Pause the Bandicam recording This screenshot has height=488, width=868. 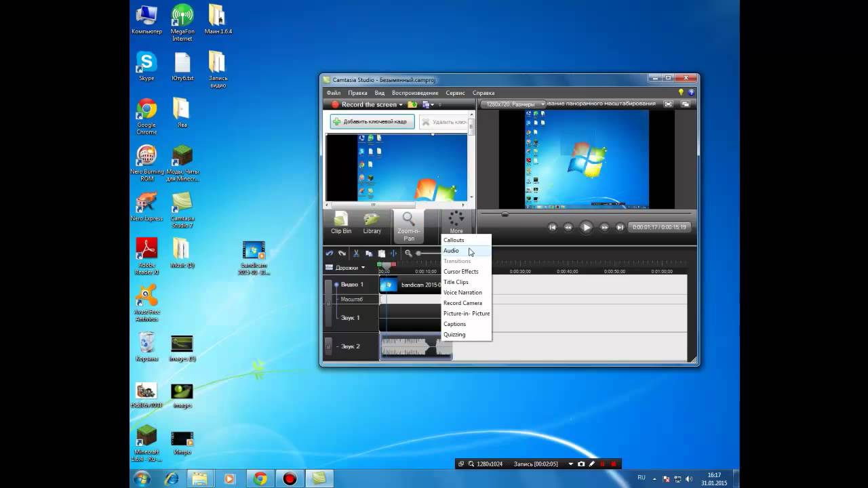coord(602,464)
